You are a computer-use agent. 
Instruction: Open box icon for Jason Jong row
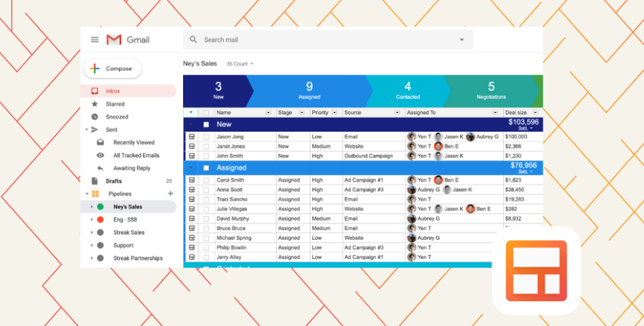pos(192,137)
